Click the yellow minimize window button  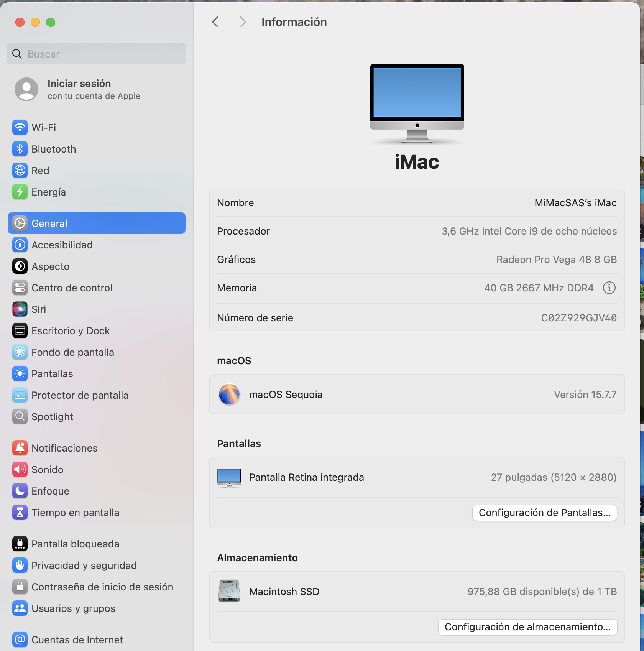coord(35,22)
